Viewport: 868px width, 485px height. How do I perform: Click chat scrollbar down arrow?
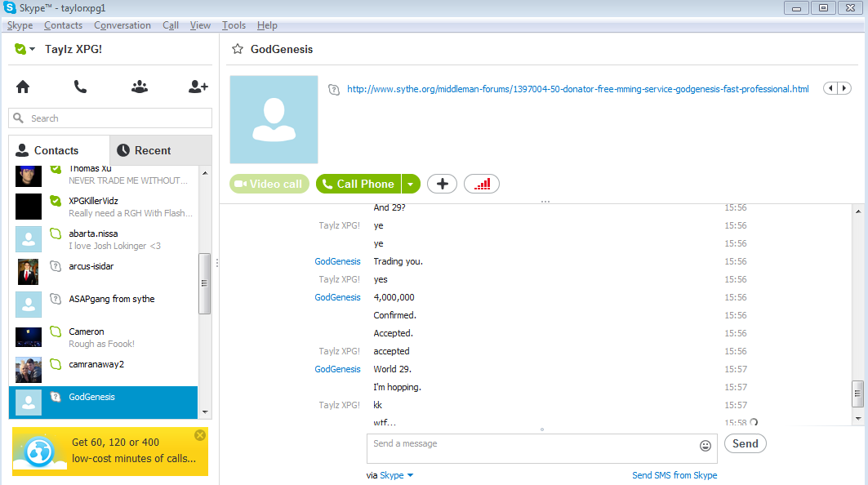[x=858, y=419]
